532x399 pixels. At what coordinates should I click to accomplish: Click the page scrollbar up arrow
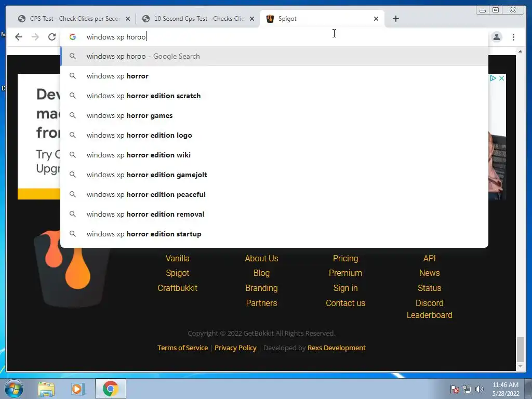[520, 51]
